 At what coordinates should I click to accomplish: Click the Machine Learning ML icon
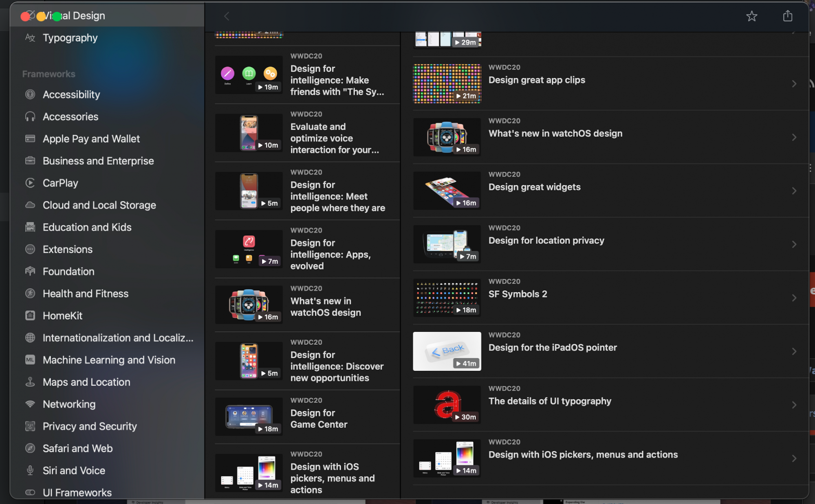[x=30, y=360]
